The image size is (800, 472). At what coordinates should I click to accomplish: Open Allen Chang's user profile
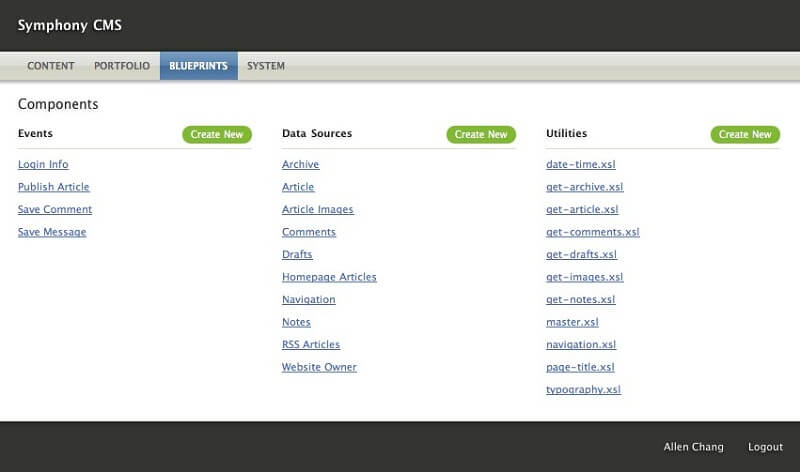pyautogui.click(x=693, y=446)
